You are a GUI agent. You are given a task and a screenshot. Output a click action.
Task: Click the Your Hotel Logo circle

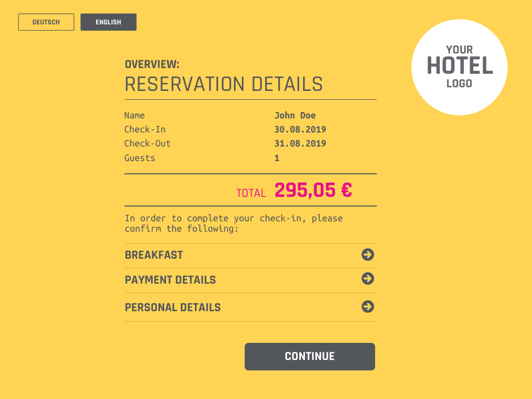459,67
